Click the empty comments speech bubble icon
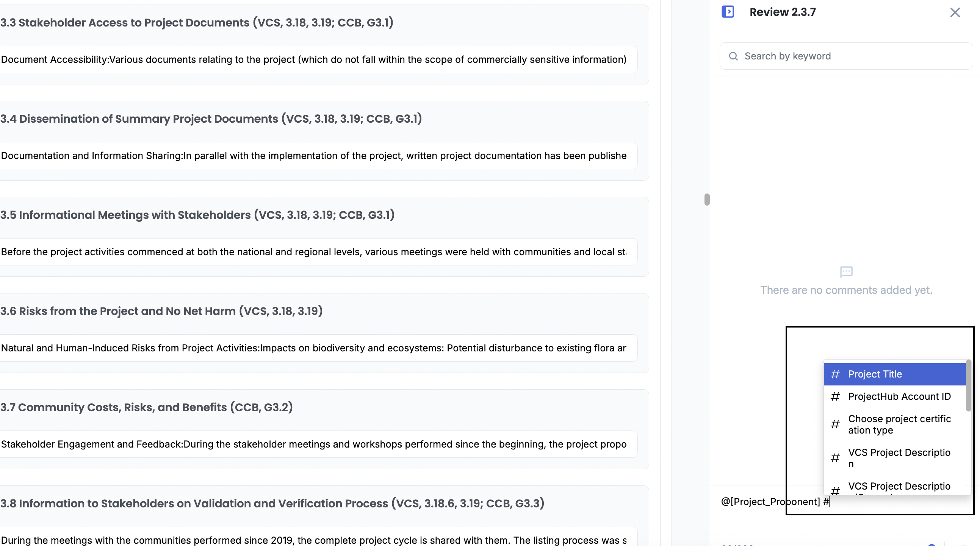 click(x=846, y=272)
